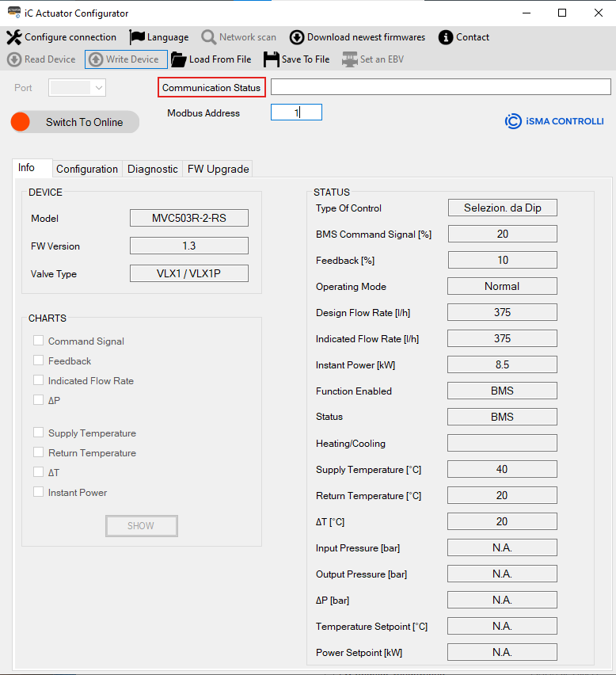Open the Contact info icon
The height and width of the screenshot is (675, 616).
446,37
